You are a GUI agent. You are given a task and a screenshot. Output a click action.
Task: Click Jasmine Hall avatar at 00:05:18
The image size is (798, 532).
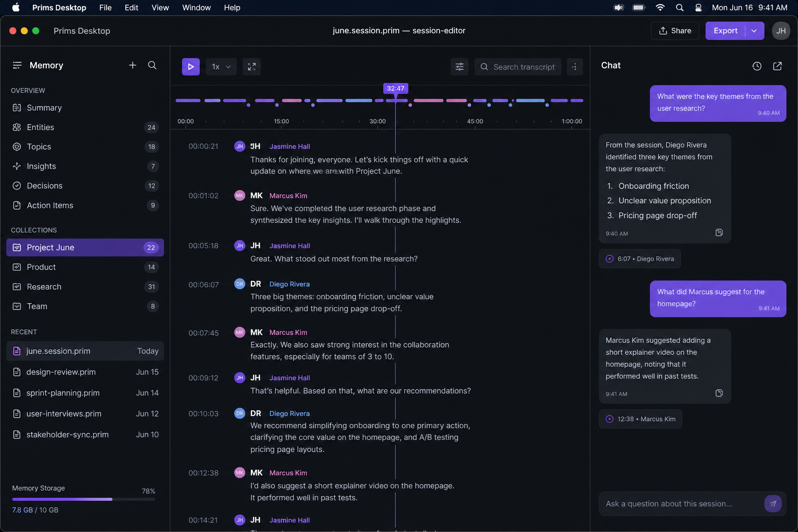point(240,246)
